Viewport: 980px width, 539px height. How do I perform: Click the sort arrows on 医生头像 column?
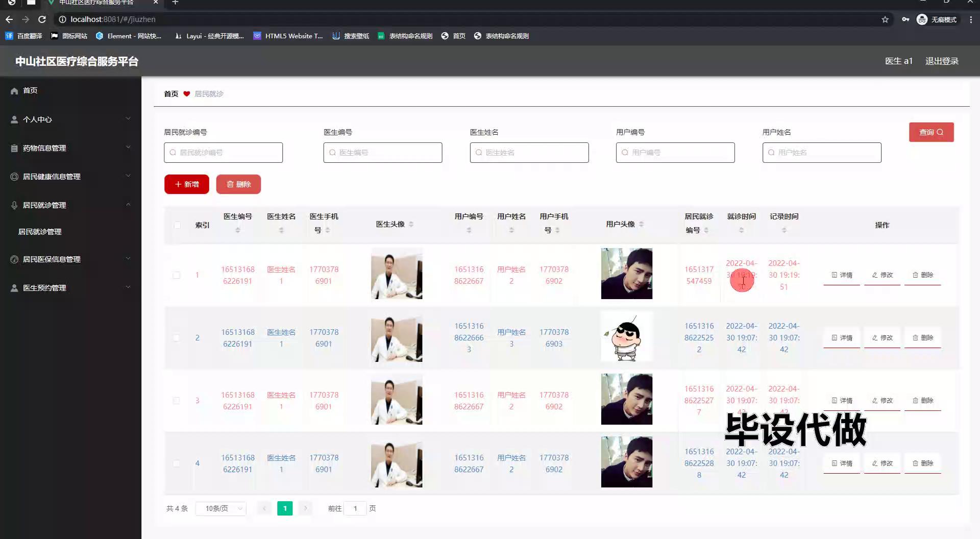tap(411, 225)
